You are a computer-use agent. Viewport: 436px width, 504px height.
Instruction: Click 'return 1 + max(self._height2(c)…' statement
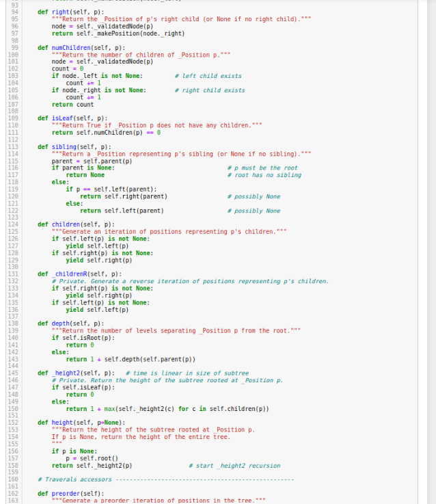coord(167,409)
